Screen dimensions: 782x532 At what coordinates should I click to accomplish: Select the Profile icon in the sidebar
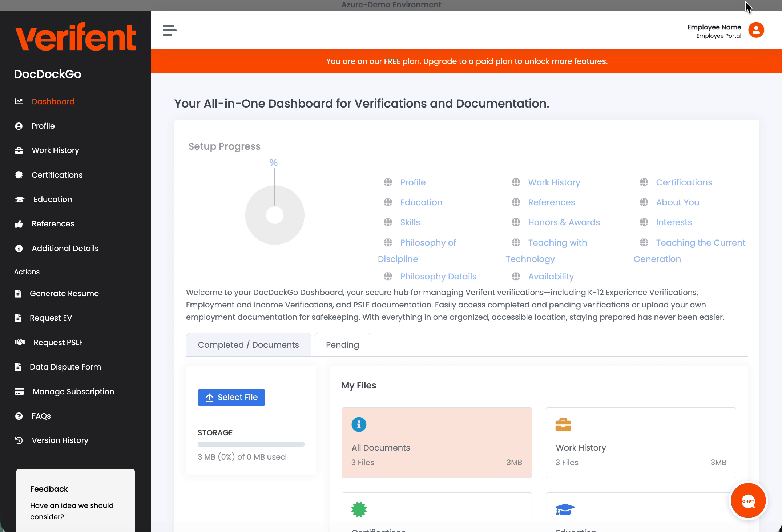19,126
